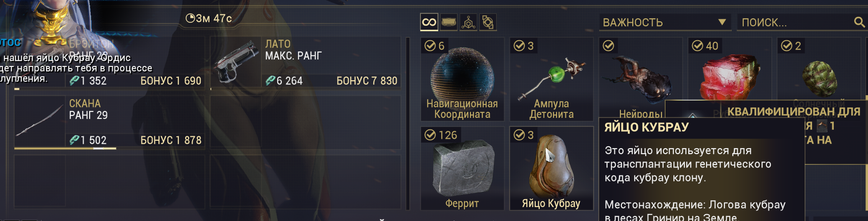Toggle checkmark on Навигационная Координата item
868x221 pixels.
point(430,46)
